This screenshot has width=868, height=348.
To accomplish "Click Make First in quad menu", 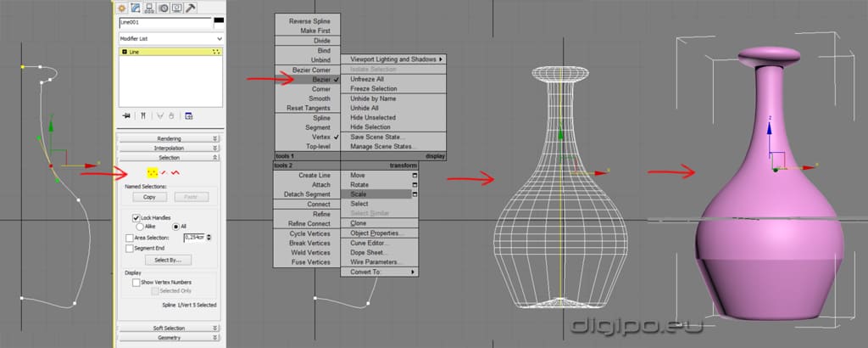I will (x=308, y=31).
